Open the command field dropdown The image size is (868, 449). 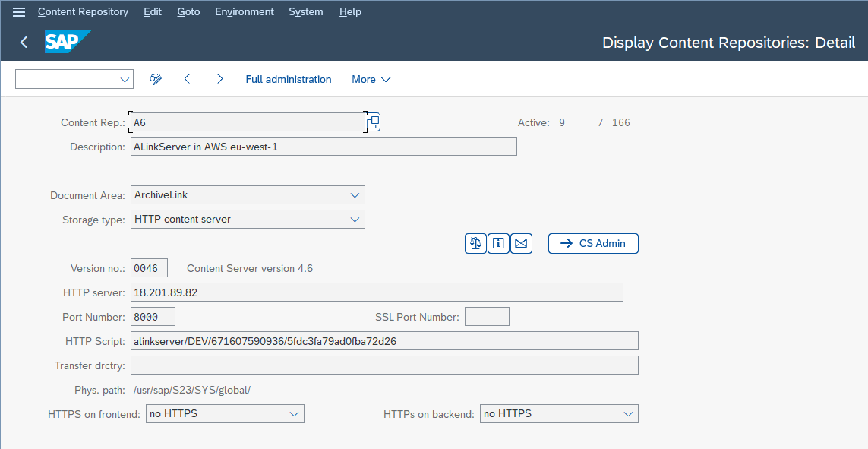pyautogui.click(x=125, y=79)
